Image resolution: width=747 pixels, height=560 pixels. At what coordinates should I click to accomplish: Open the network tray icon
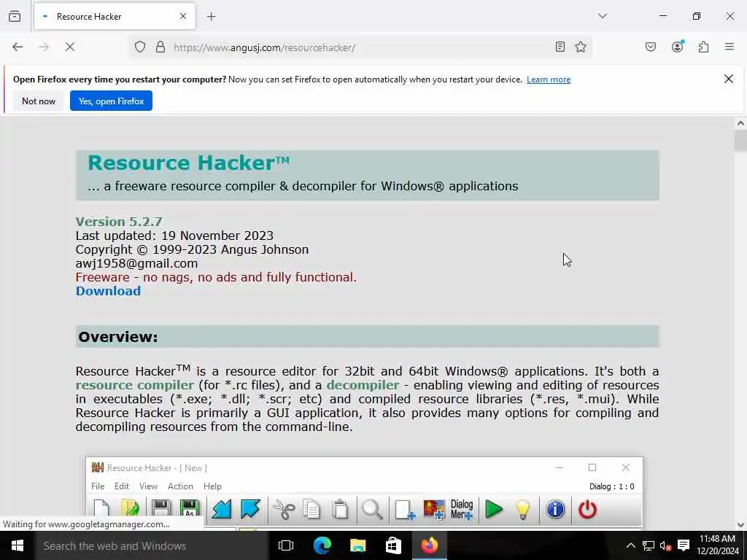648,545
